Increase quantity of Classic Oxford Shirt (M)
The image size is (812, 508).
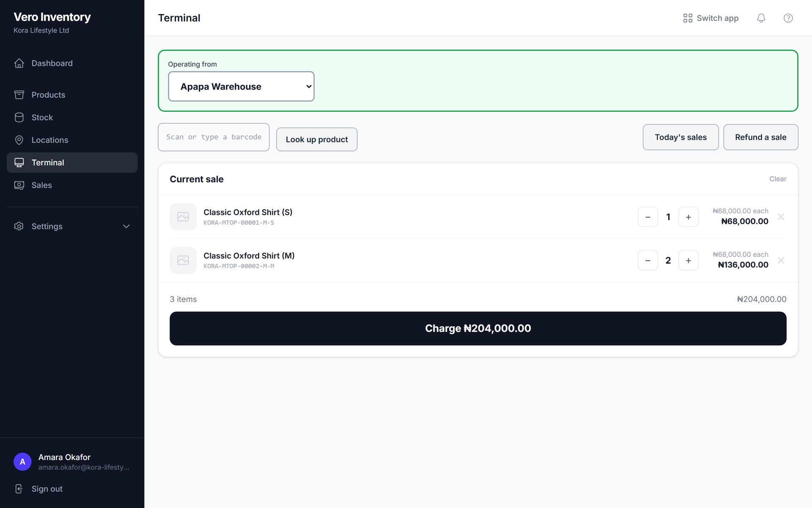[688, 260]
